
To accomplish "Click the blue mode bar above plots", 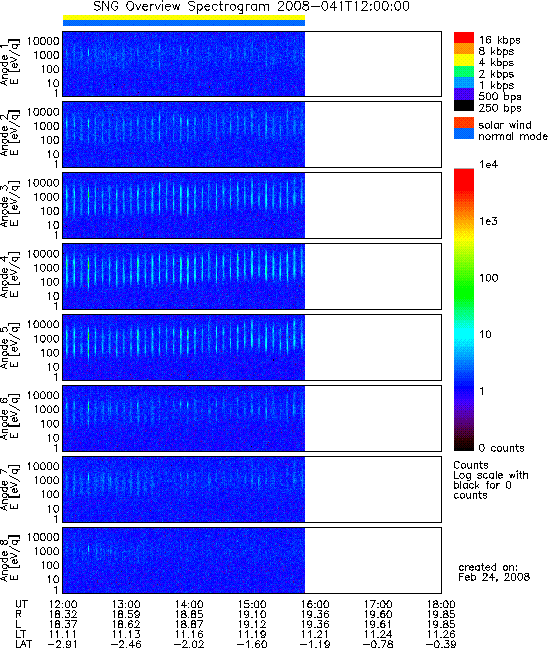I will [x=184, y=23].
